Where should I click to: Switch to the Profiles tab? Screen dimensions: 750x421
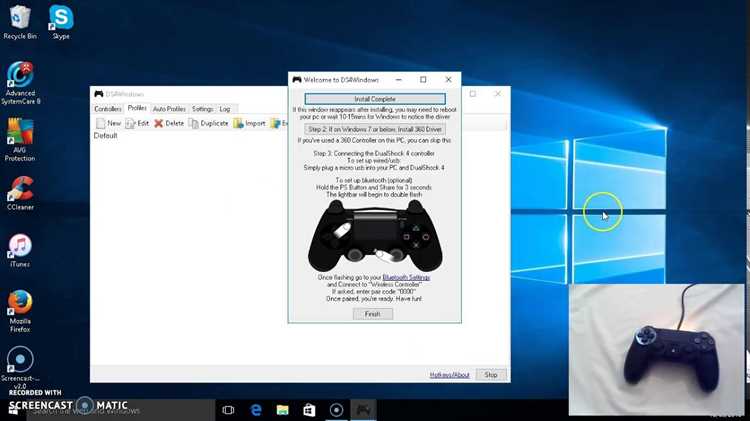click(x=137, y=108)
